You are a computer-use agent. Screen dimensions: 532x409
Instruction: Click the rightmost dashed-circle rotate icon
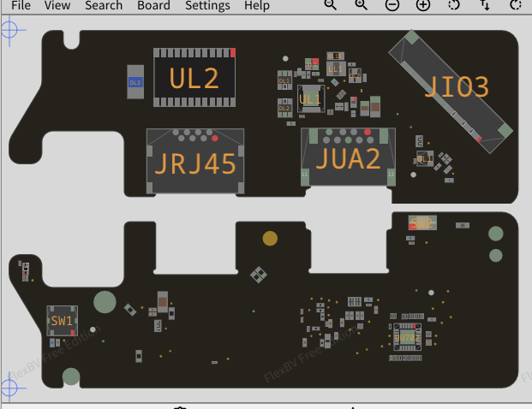point(516,5)
